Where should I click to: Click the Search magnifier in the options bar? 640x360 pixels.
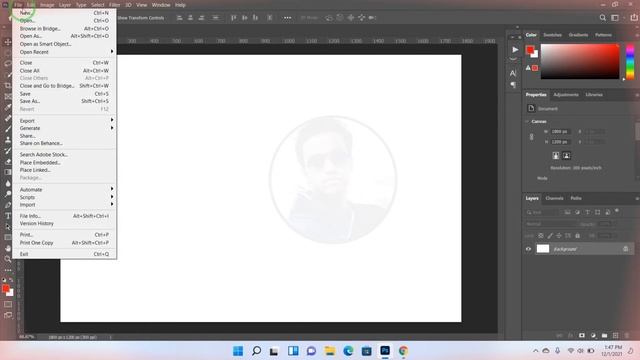click(602, 18)
